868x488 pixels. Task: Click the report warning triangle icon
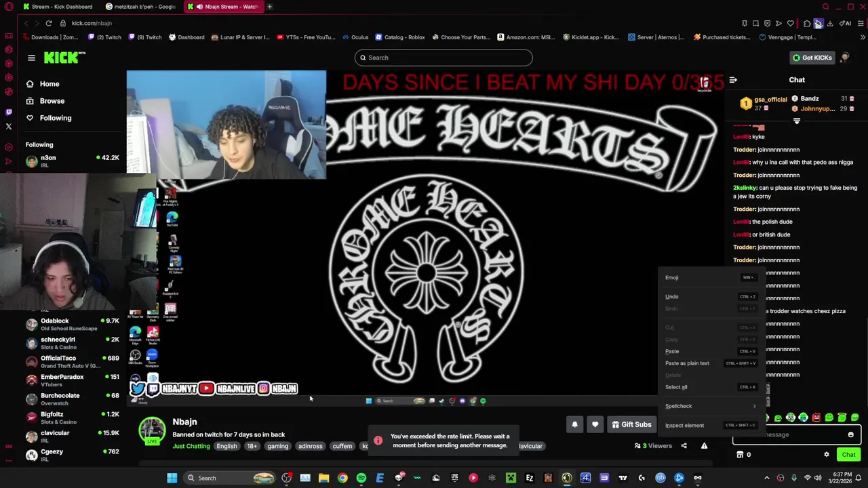704,446
